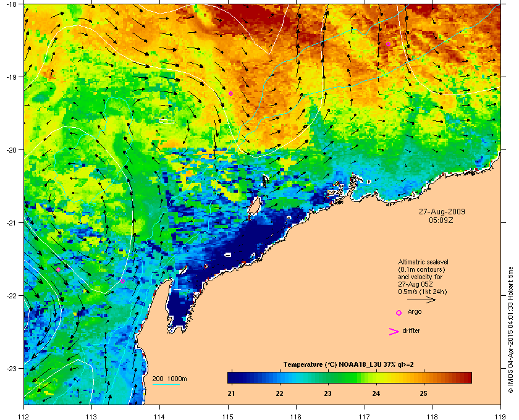The height and width of the screenshot is (420, 519).
Task: Click the date text 27-Aug-2009
Action: click(x=442, y=211)
